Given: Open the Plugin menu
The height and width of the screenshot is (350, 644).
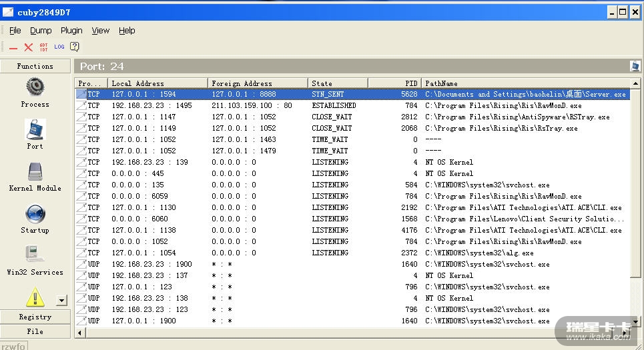Looking at the screenshot, I should (x=71, y=30).
